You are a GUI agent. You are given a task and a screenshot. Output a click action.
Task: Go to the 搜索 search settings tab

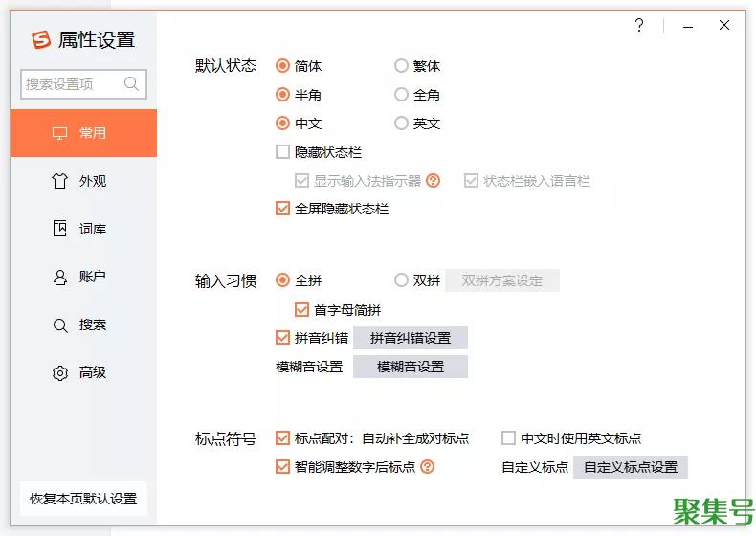83,324
